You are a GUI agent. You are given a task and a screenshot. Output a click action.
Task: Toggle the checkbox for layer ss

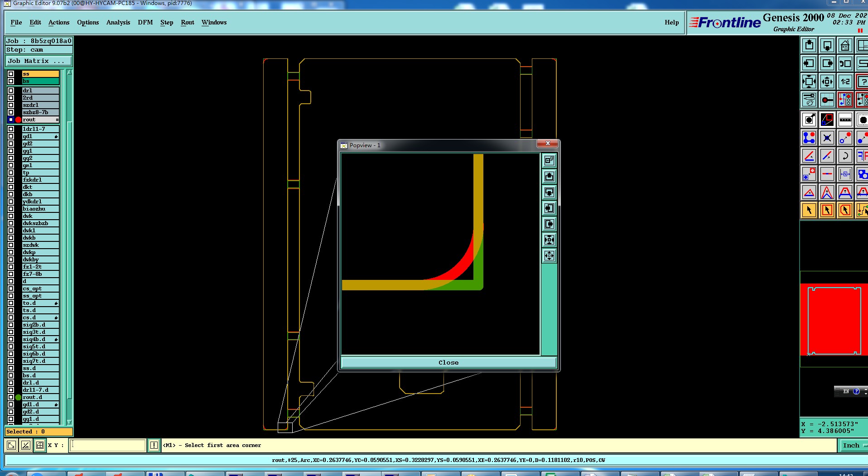click(11, 74)
